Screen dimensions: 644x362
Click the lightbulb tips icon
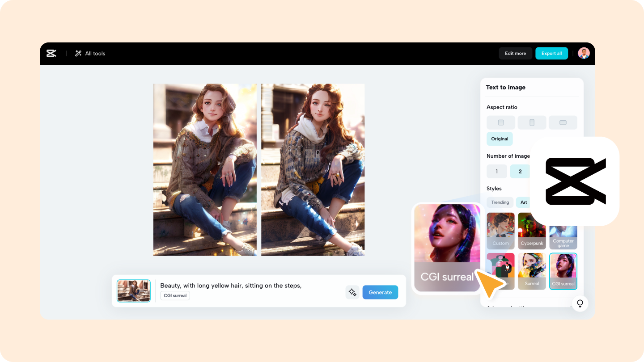(580, 303)
